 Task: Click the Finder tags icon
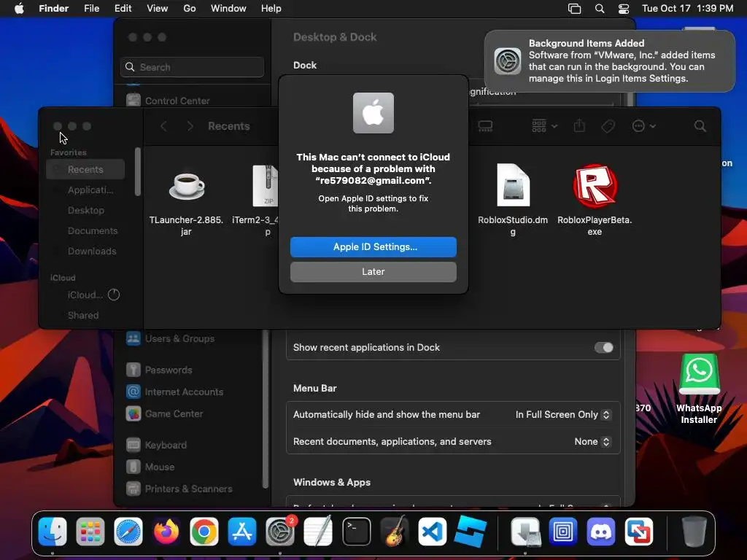point(608,126)
